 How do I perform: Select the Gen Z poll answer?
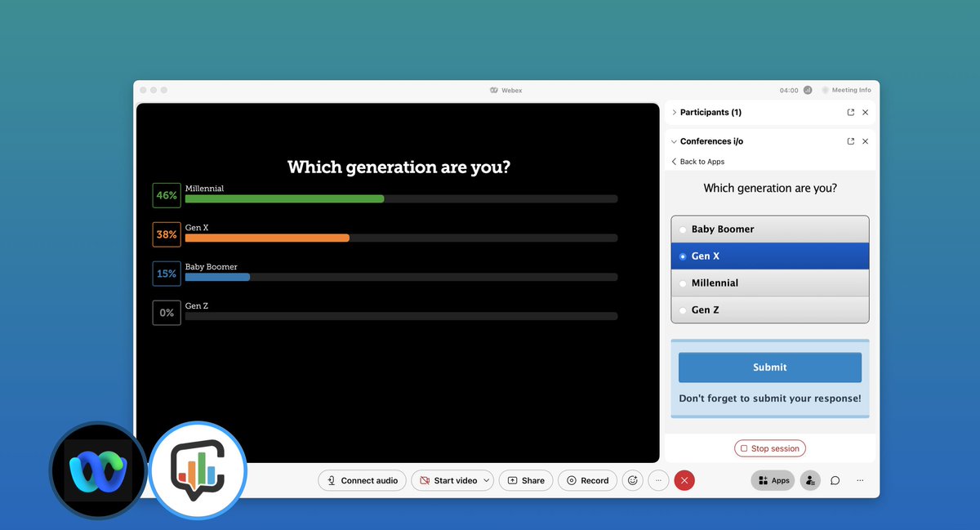pyautogui.click(x=683, y=310)
